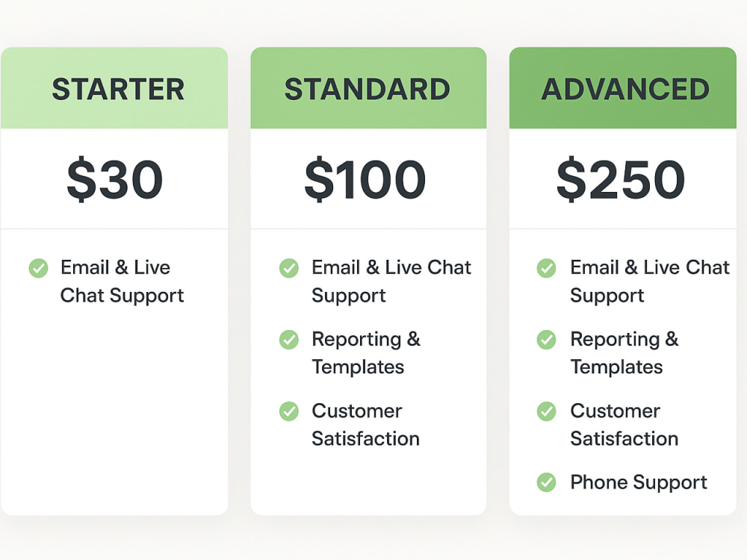Click the $250 price
The image size is (747, 560).
621,179
